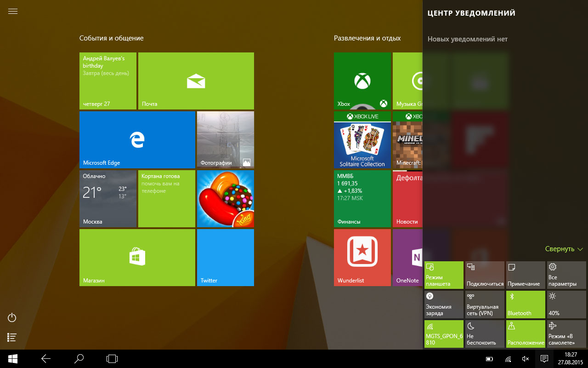588x368 pixels.
Task: Open the Примечание note quick action
Action: pos(526,275)
